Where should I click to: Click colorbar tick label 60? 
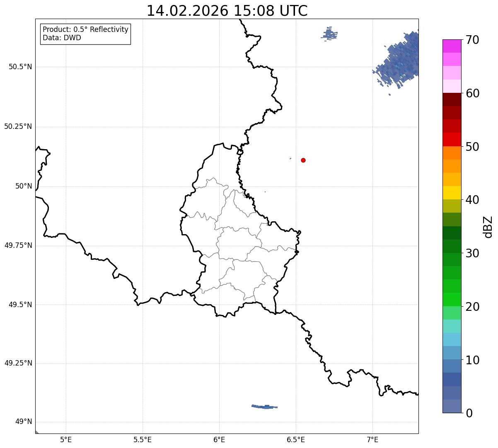[472, 94]
